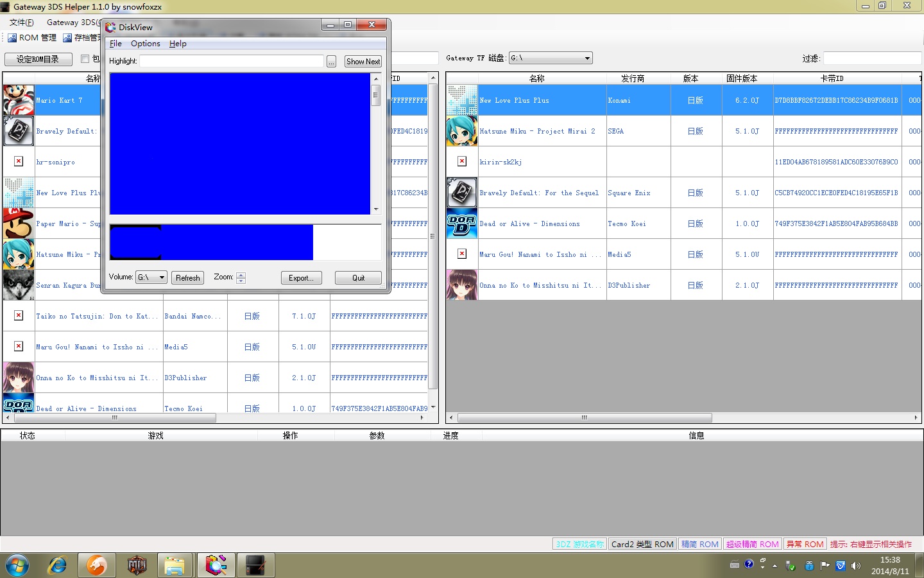Click the Action Center flag tray icon
924x578 pixels.
825,566
